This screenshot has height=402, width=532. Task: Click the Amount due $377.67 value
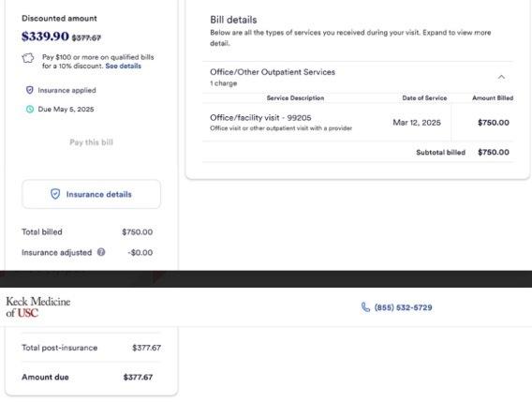[x=138, y=377]
